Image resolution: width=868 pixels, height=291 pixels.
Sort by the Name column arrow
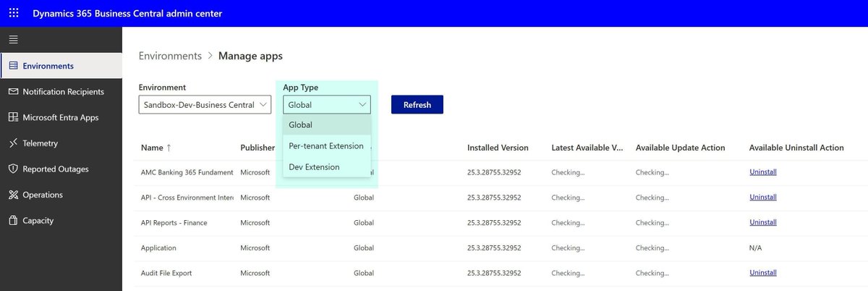click(x=169, y=148)
